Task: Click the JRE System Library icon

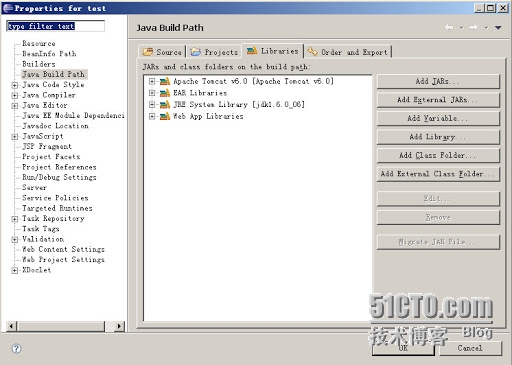Action: click(165, 105)
